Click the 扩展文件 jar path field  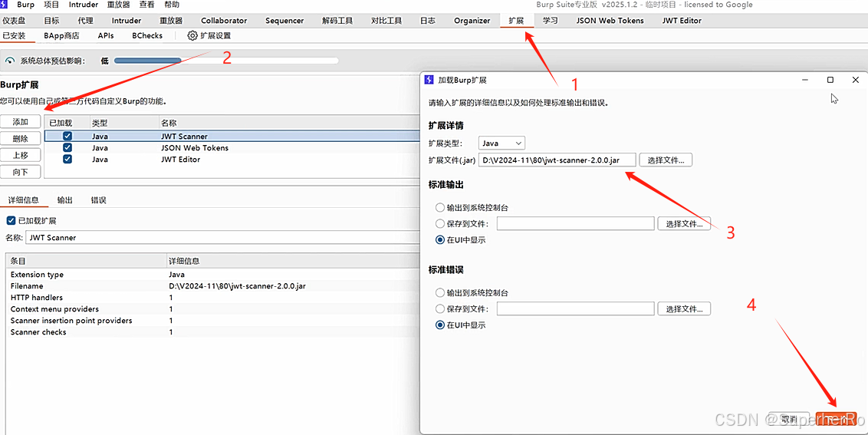click(557, 160)
